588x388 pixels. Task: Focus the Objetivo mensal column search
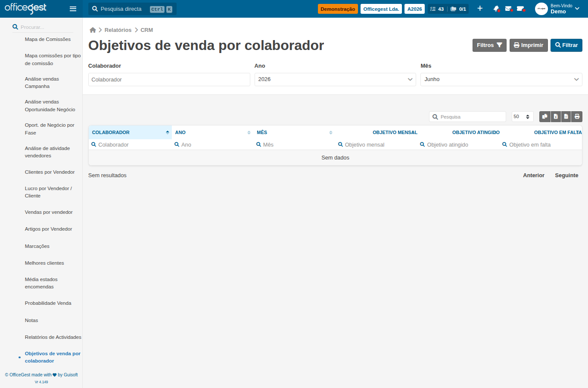tap(377, 145)
